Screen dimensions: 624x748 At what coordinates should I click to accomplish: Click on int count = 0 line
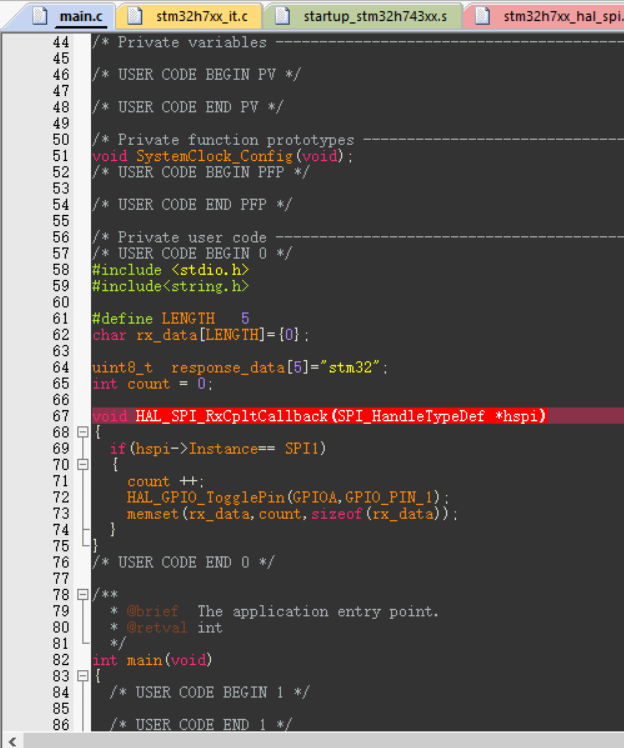tap(152, 384)
